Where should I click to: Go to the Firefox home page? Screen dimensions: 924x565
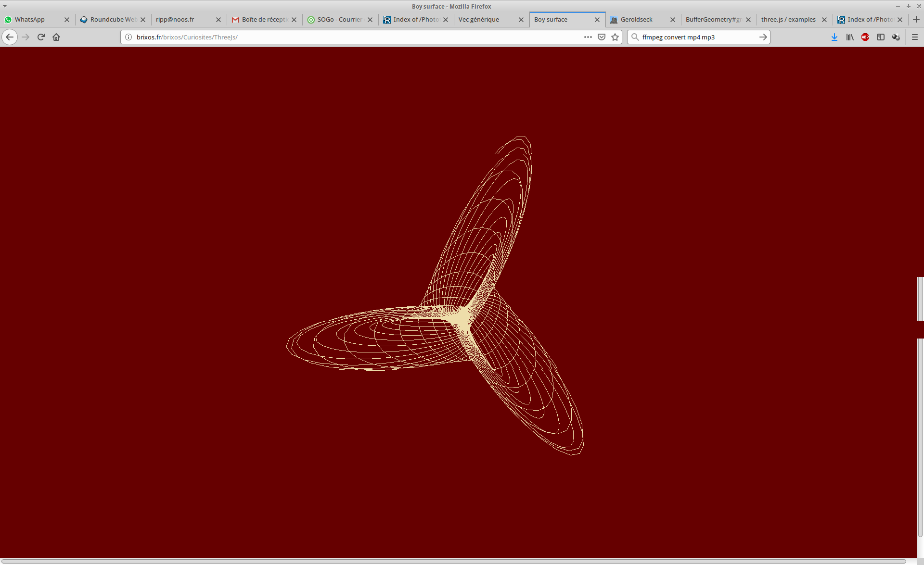pos(56,37)
